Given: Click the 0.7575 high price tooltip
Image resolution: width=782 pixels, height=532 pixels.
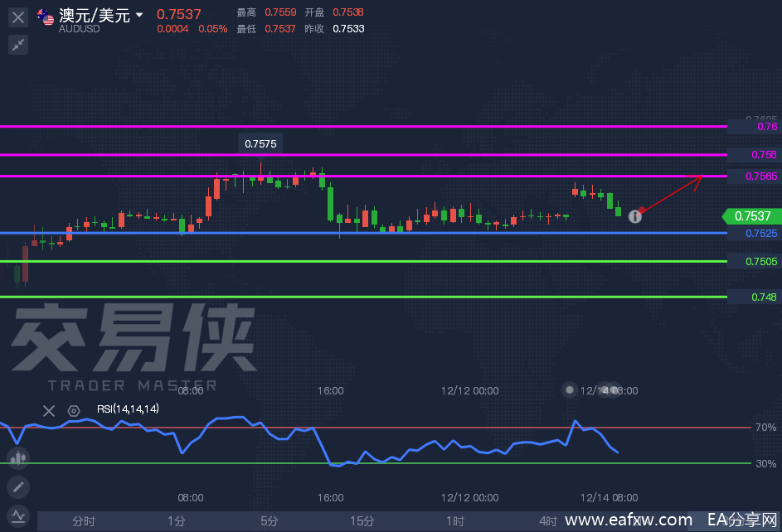Looking at the screenshot, I should tap(260, 144).
